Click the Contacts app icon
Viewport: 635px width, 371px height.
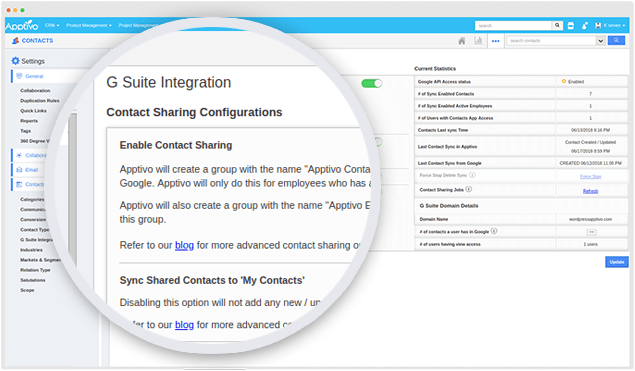[x=15, y=41]
